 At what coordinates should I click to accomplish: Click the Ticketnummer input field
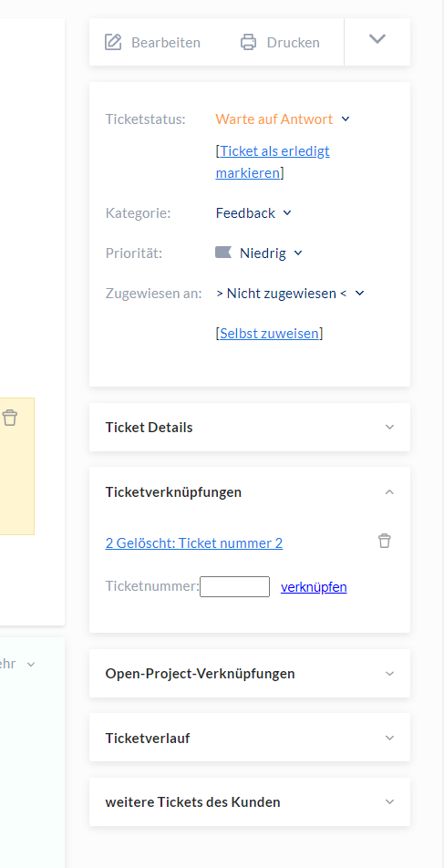[234, 587]
